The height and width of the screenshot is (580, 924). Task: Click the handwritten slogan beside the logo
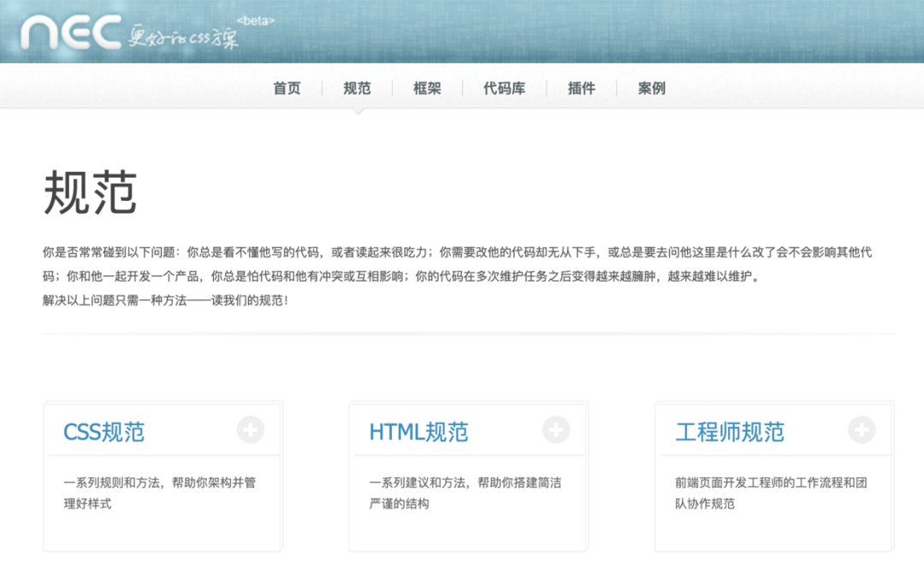tap(184, 37)
